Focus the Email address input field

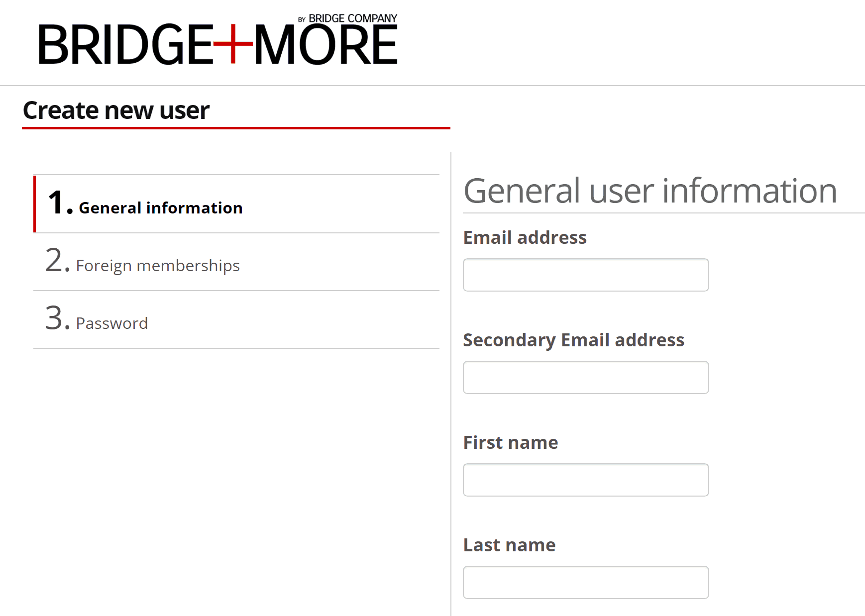pos(585,275)
